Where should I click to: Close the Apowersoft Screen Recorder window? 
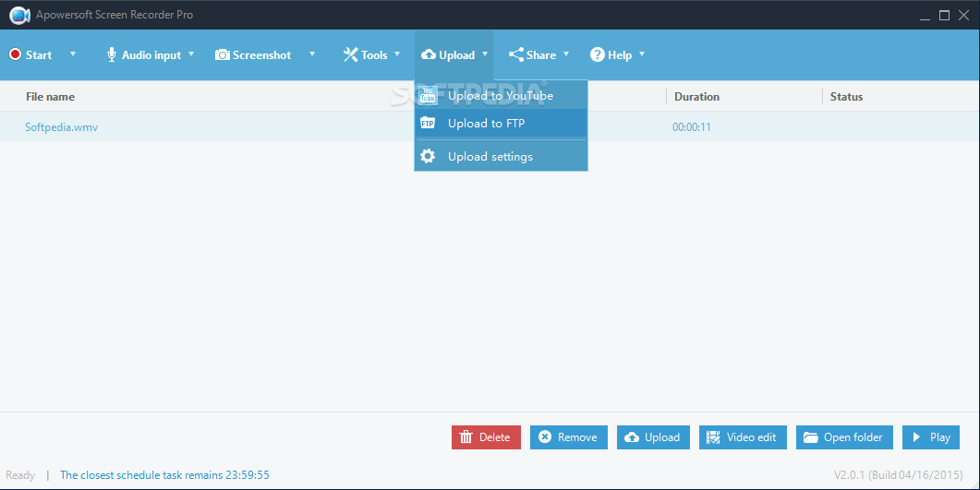coord(963,15)
